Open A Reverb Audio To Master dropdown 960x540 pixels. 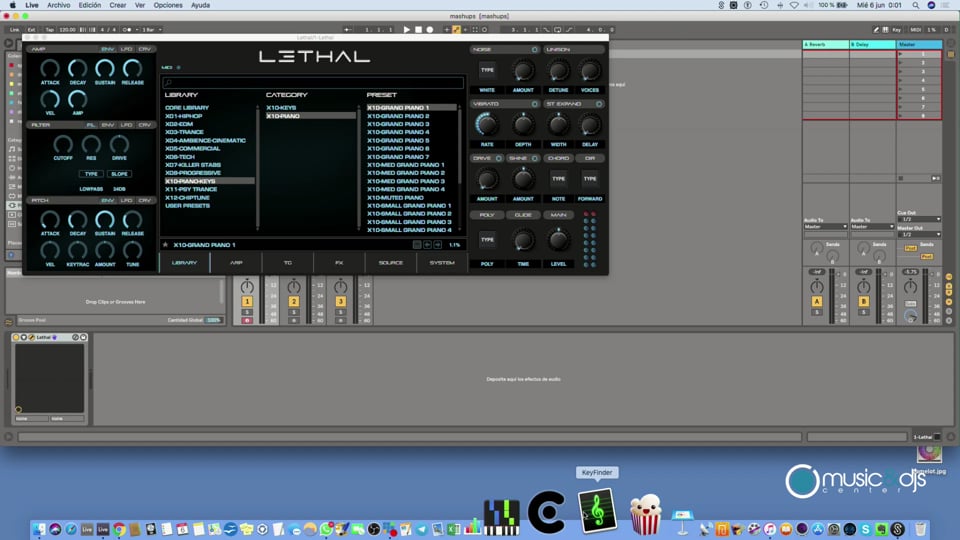tap(825, 227)
